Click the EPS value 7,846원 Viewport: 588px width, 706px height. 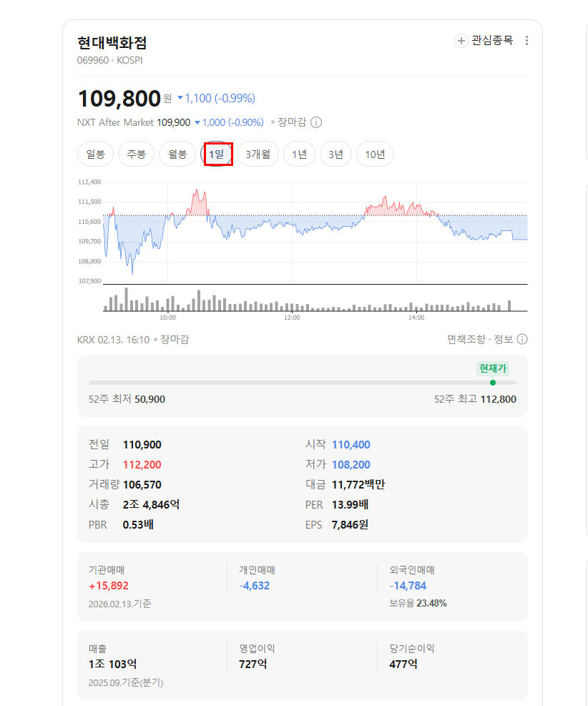click(x=351, y=525)
